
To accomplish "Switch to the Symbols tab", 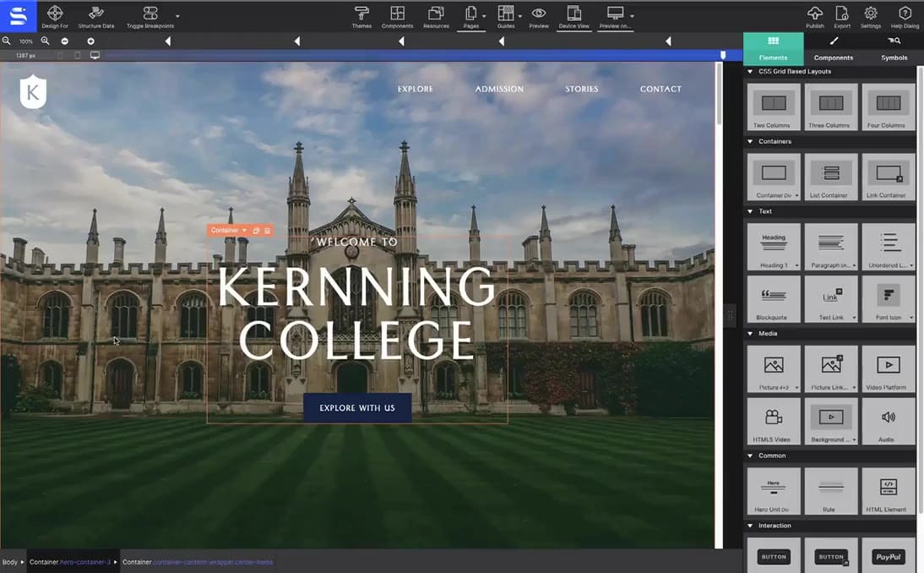I will [894, 49].
